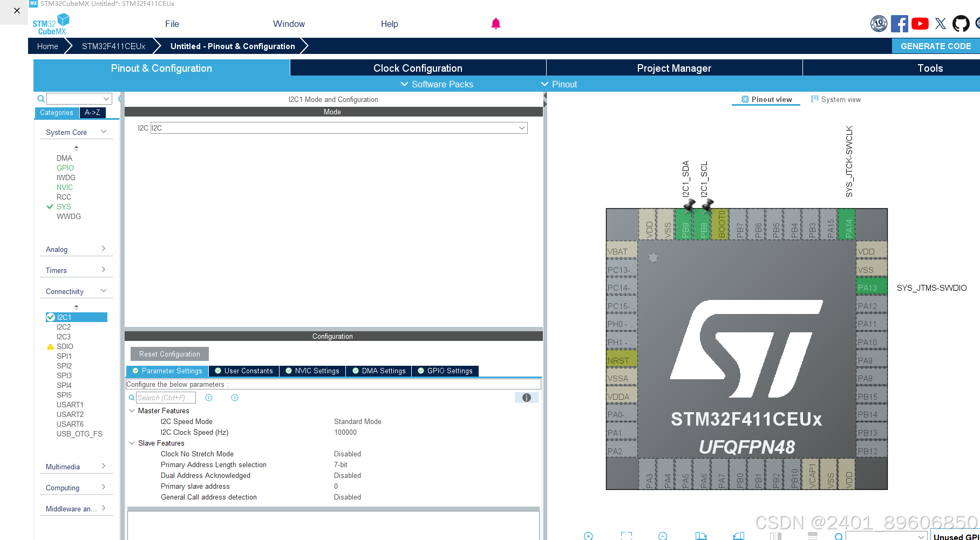This screenshot has height=540, width=980.
Task: Open the Software Packs dropdown
Action: pyautogui.click(x=437, y=84)
